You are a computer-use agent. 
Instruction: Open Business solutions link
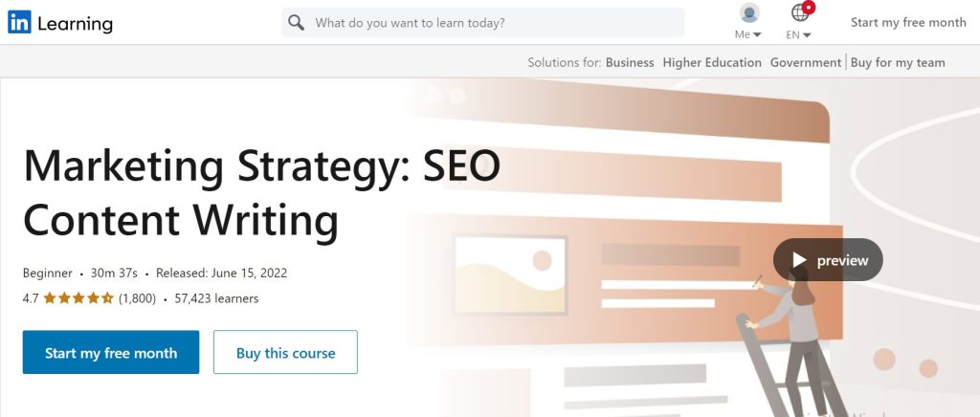coord(630,62)
